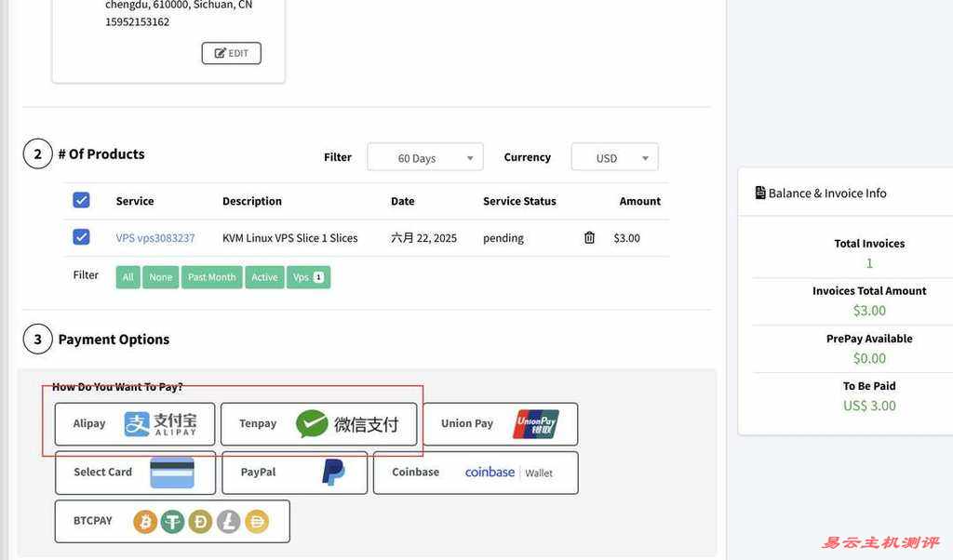This screenshot has height=560, width=953.
Task: Apply the None filter chip
Action: (x=160, y=277)
